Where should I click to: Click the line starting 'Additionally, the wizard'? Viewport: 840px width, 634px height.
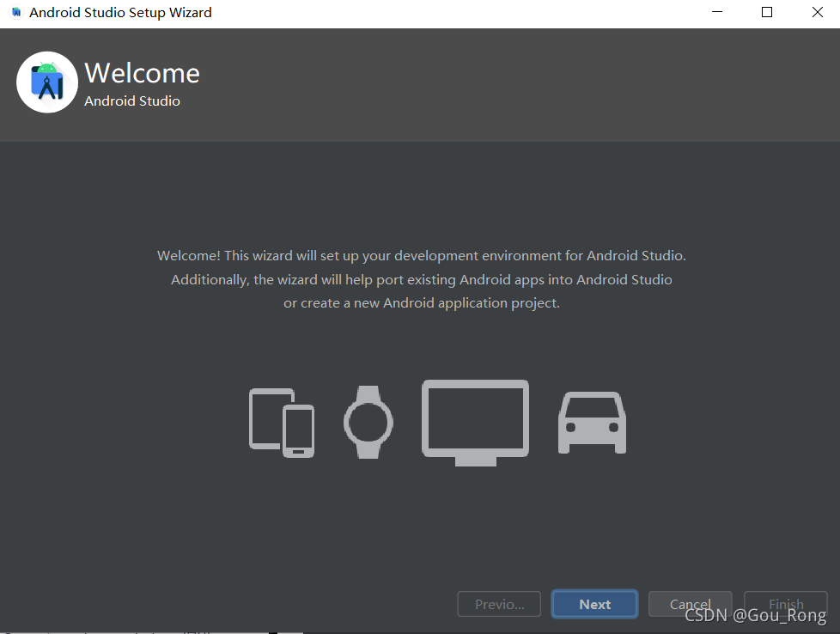coord(422,280)
